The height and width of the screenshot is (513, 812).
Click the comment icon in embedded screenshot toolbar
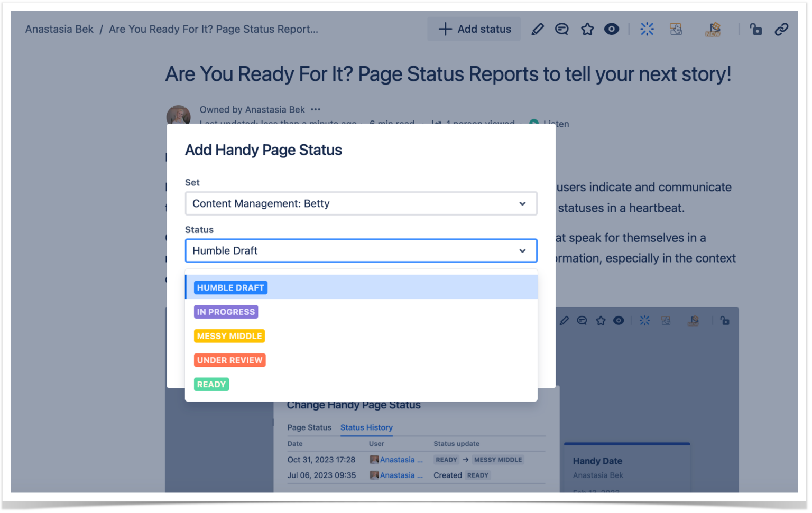[x=582, y=321]
